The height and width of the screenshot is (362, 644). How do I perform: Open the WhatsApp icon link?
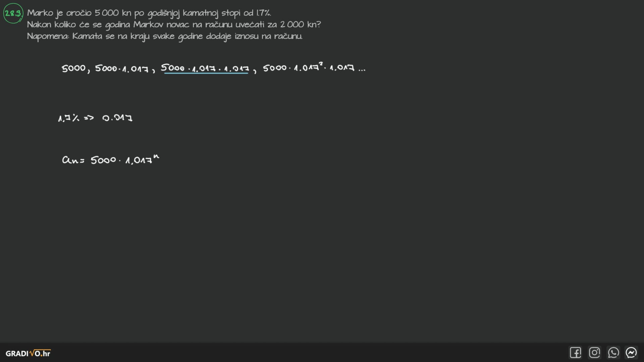pos(613,353)
